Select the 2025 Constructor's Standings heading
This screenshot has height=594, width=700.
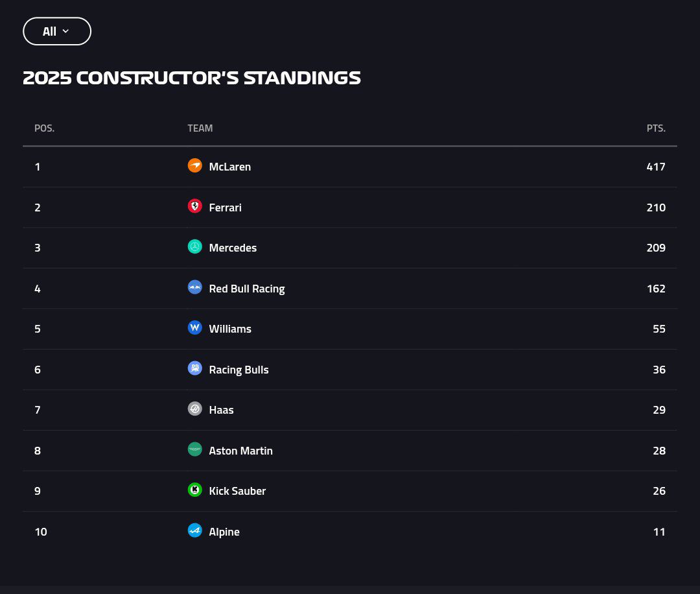tap(192, 77)
